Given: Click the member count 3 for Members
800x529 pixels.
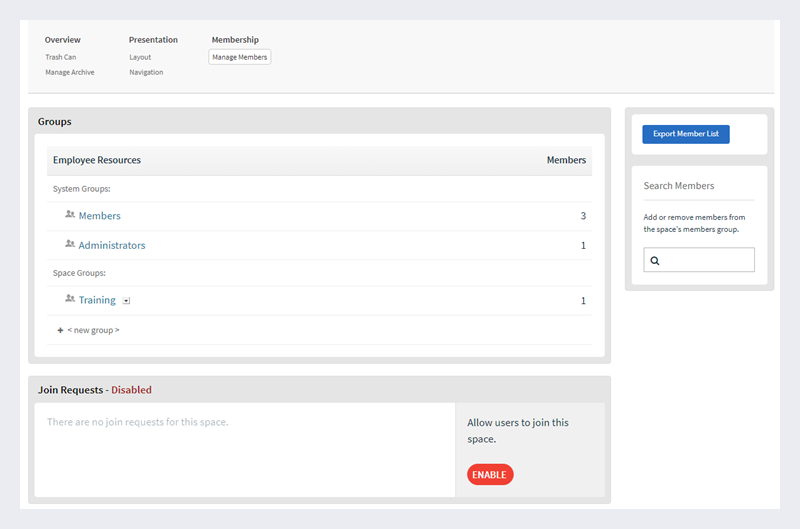Looking at the screenshot, I should (x=583, y=216).
